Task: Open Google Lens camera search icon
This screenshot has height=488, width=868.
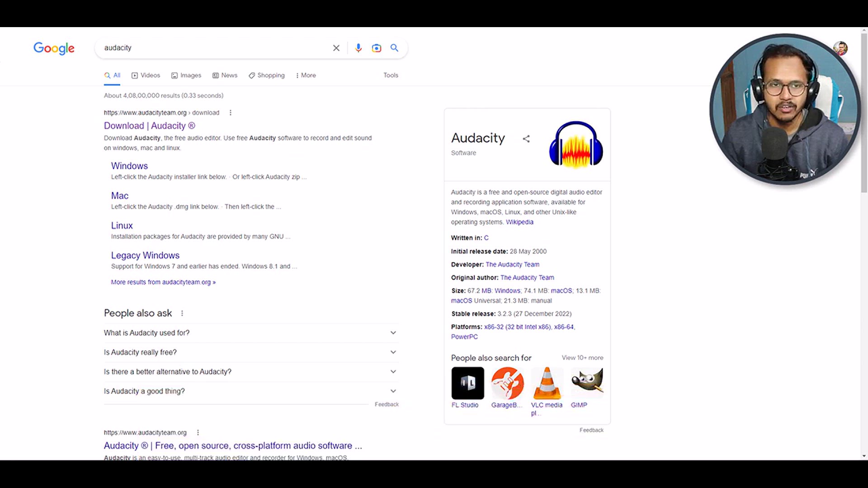Action: (377, 48)
